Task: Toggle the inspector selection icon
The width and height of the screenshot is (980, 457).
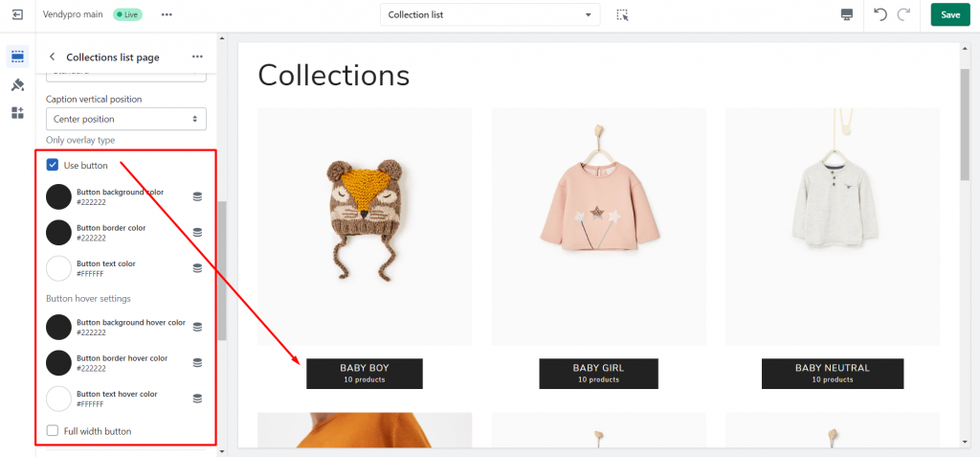Action: coord(622,14)
